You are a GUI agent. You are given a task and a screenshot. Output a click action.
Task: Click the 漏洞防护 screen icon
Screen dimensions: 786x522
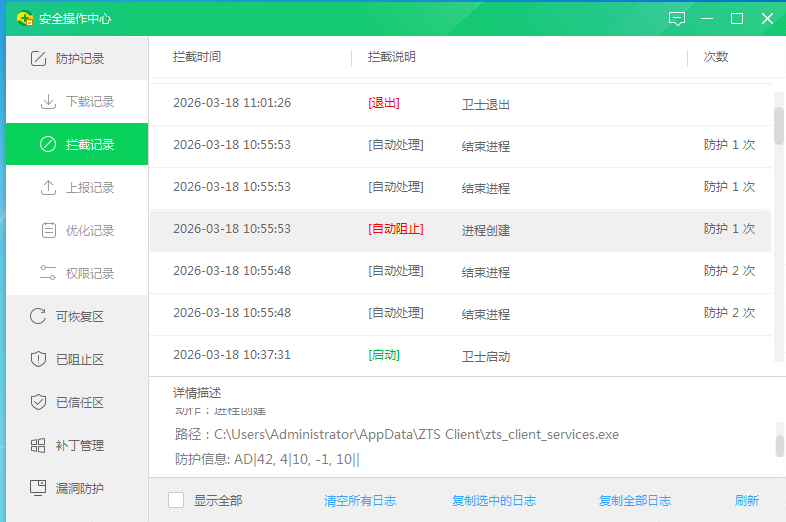[x=38, y=488]
